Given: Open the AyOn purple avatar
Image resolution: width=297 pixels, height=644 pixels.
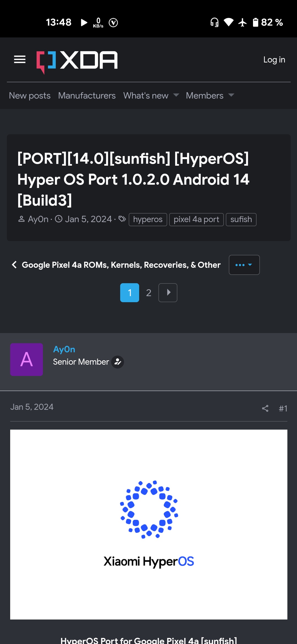Looking at the screenshot, I should [26, 359].
